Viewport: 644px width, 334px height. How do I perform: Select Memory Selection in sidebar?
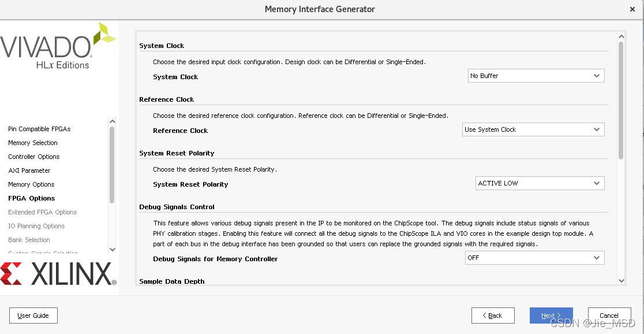point(33,143)
